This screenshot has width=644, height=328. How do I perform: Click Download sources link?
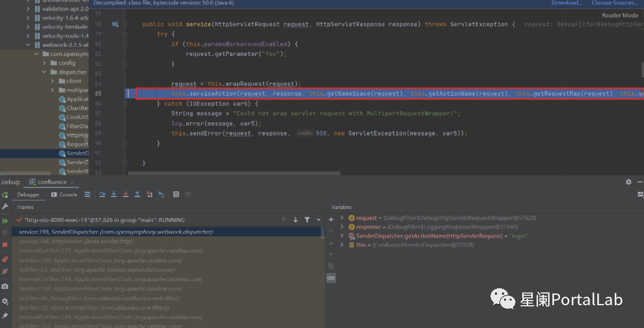(567, 3)
